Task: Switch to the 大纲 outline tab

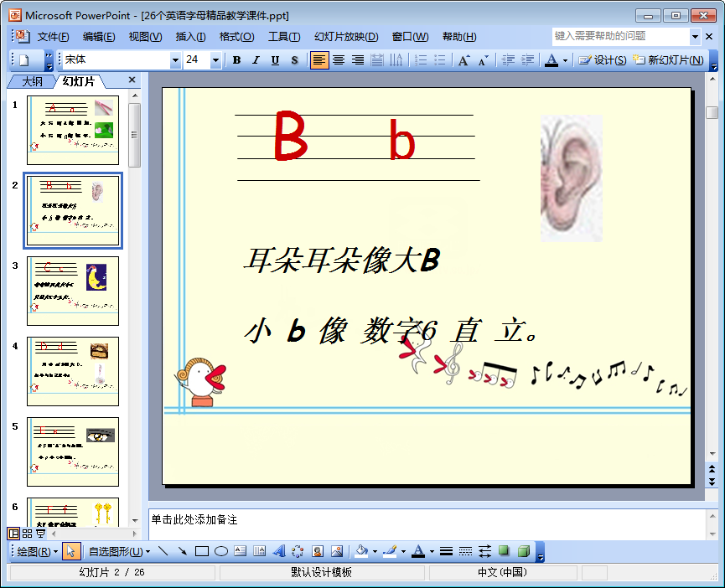Action: click(32, 82)
